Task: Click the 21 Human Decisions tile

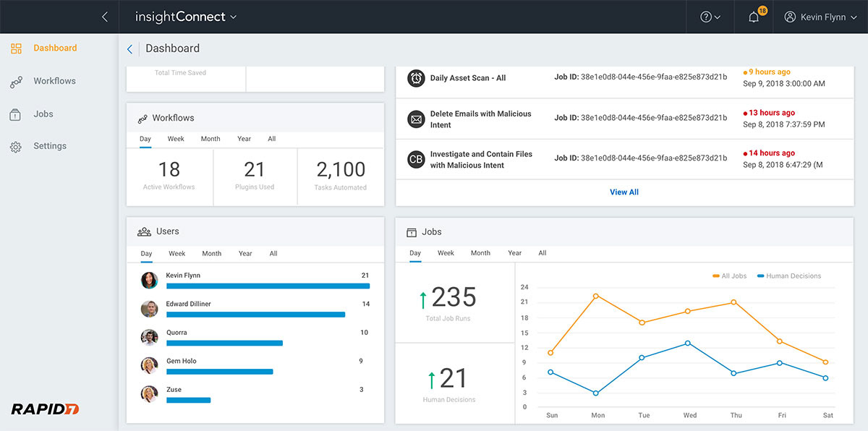Action: point(455,383)
